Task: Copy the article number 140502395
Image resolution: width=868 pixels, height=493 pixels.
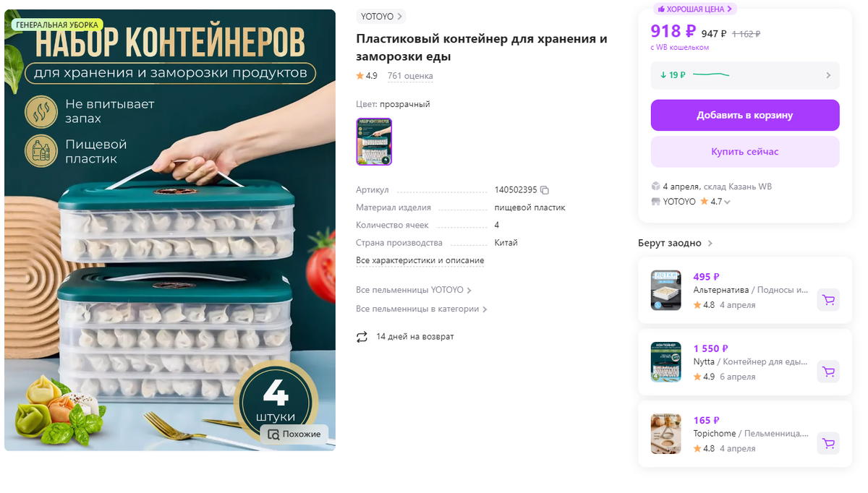Action: (545, 190)
